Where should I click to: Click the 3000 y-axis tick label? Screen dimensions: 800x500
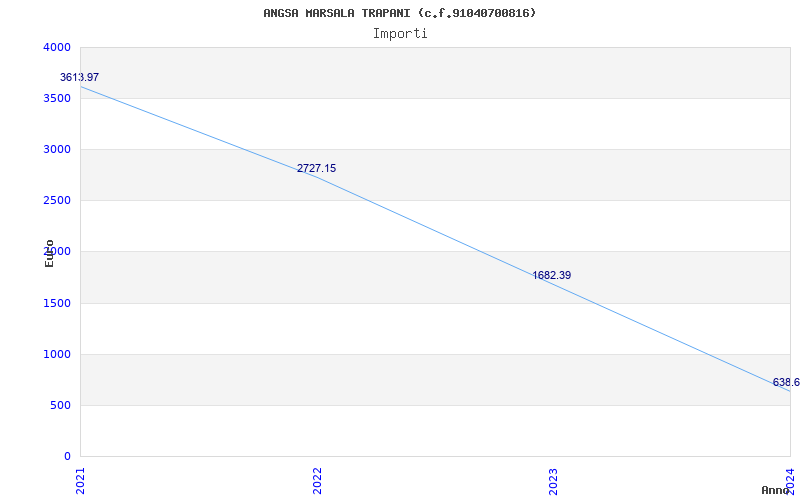(x=57, y=149)
